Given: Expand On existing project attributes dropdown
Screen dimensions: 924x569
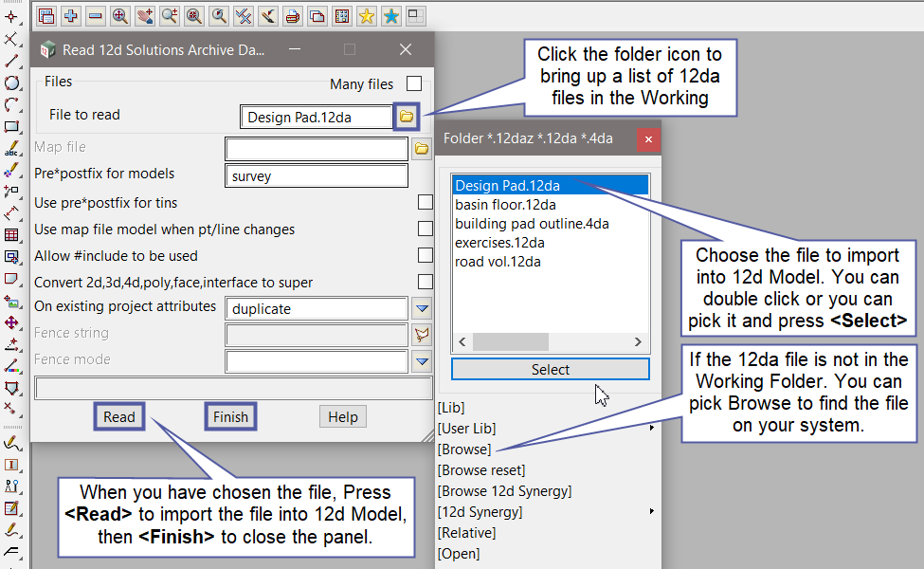Looking at the screenshot, I should (x=422, y=308).
